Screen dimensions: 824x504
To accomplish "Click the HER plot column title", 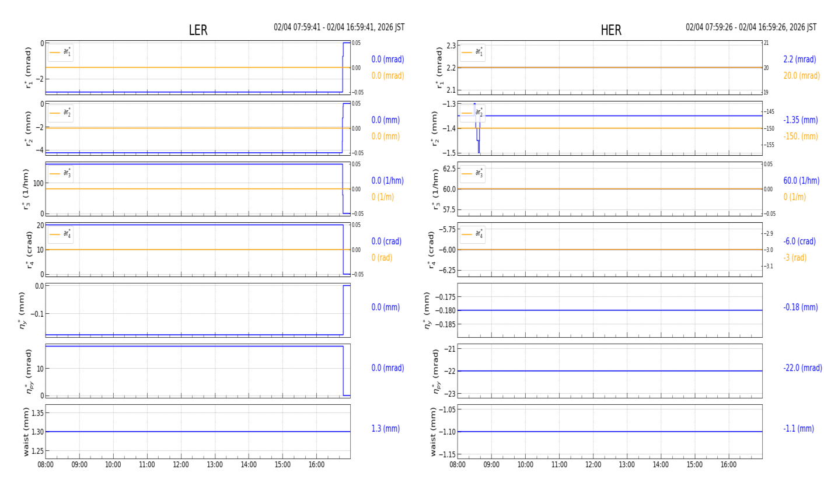I will point(611,30).
